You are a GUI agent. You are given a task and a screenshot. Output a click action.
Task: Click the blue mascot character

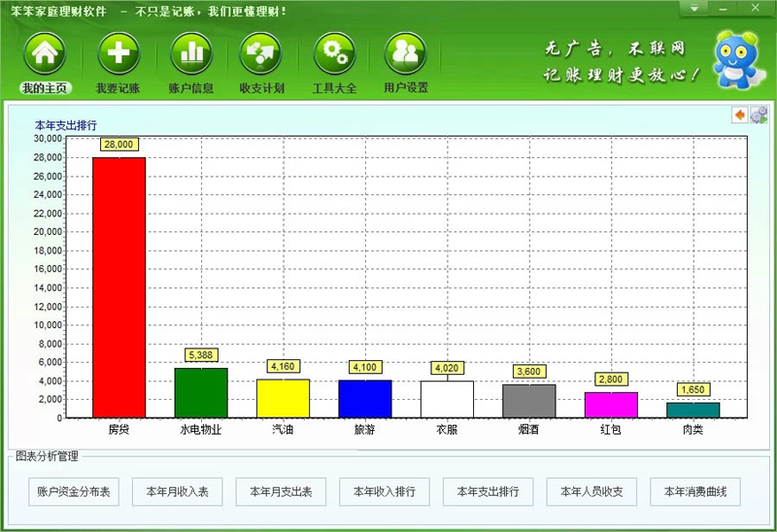click(736, 59)
